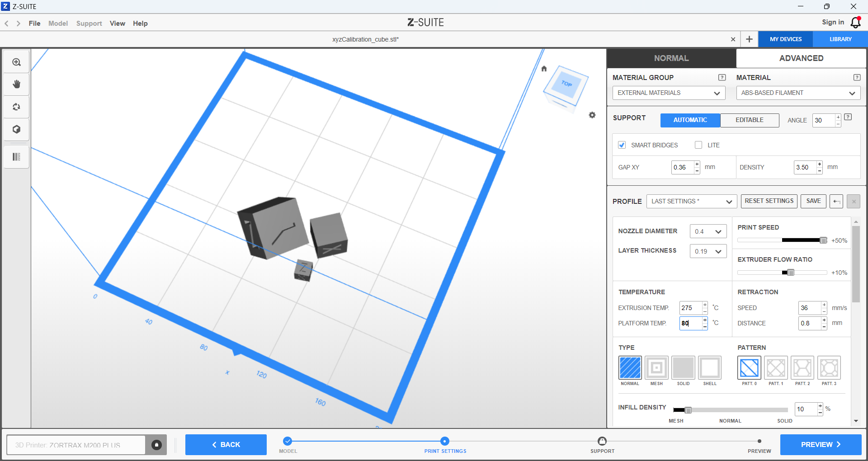Click Reset Settings button

(769, 201)
